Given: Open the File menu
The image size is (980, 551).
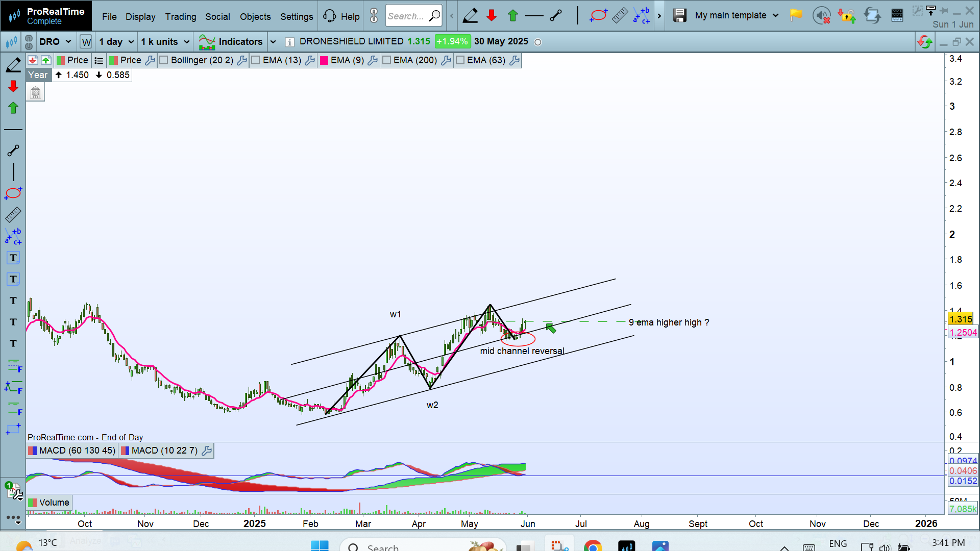Looking at the screenshot, I should tap(109, 16).
